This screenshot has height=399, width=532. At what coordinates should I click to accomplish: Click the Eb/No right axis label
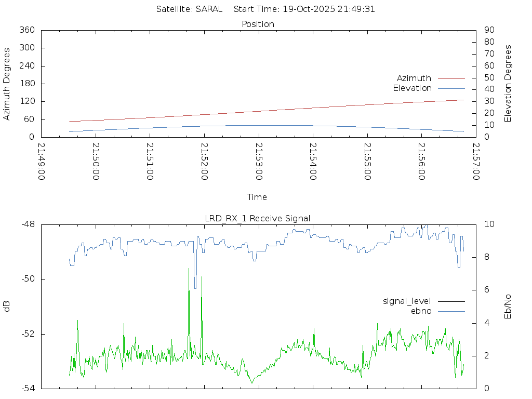508,307
